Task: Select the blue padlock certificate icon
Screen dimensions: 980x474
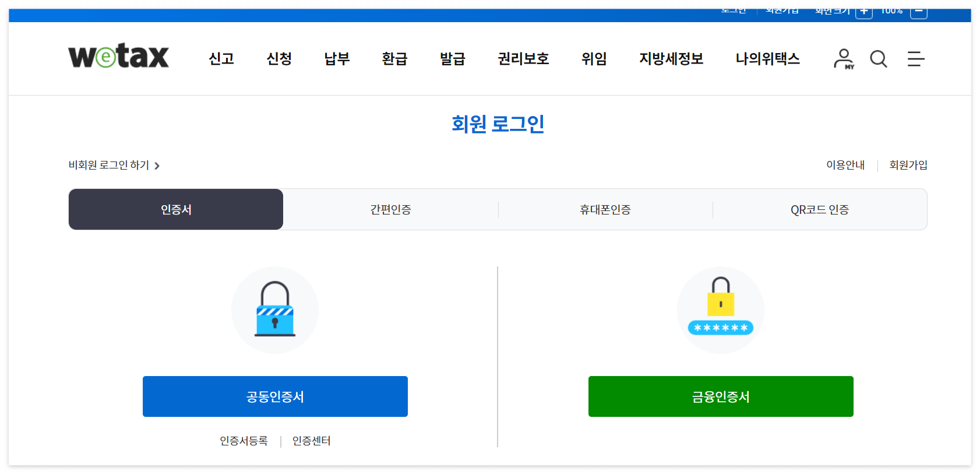Action: click(275, 310)
